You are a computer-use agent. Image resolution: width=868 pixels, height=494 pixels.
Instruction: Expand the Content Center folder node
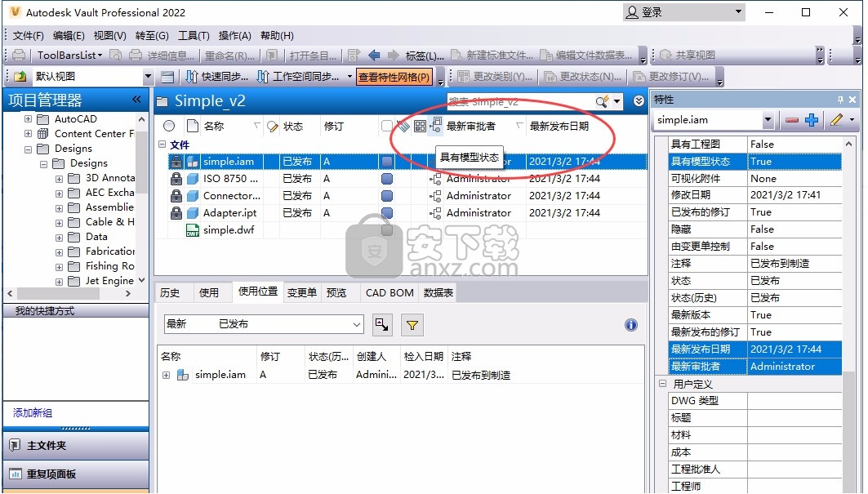(x=29, y=133)
